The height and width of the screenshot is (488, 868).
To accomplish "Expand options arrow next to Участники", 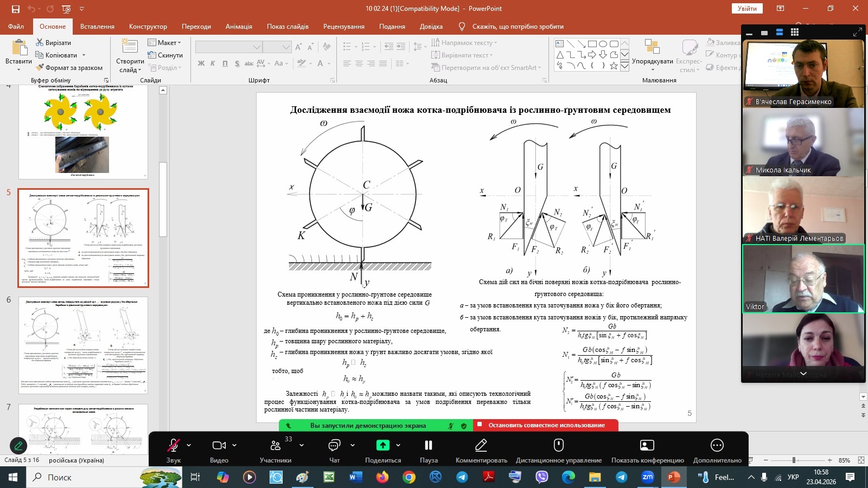I will tap(302, 445).
